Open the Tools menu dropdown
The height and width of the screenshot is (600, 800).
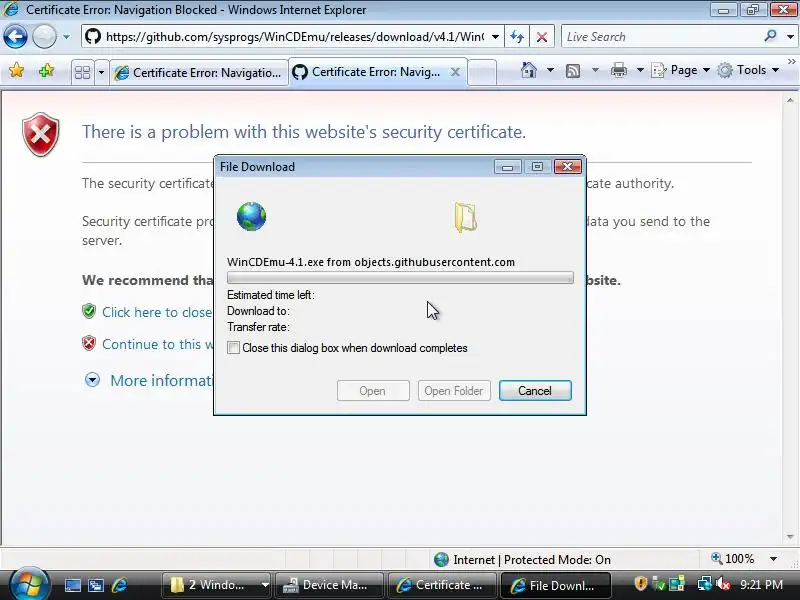[748, 70]
